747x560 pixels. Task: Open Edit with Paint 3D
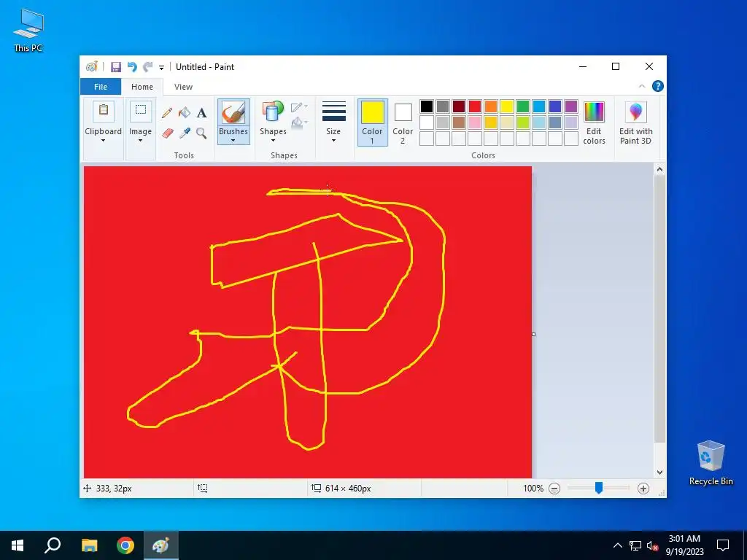(635, 122)
